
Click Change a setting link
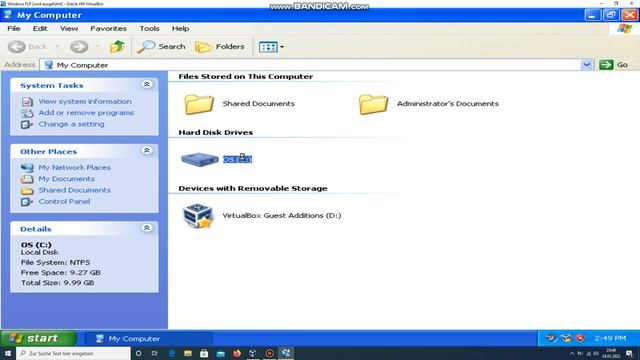(71, 124)
